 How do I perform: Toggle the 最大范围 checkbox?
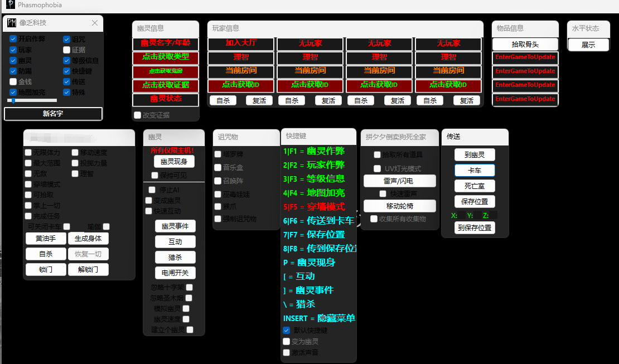coord(28,163)
